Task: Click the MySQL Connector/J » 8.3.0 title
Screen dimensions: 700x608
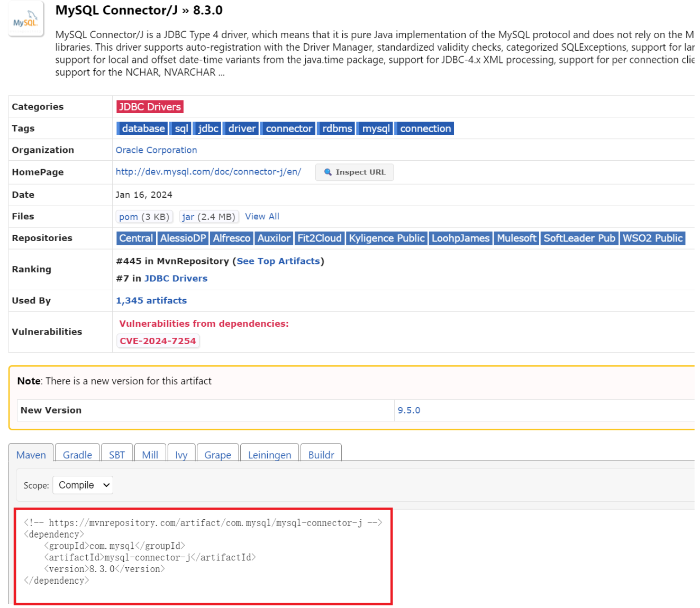Action: 139,10
